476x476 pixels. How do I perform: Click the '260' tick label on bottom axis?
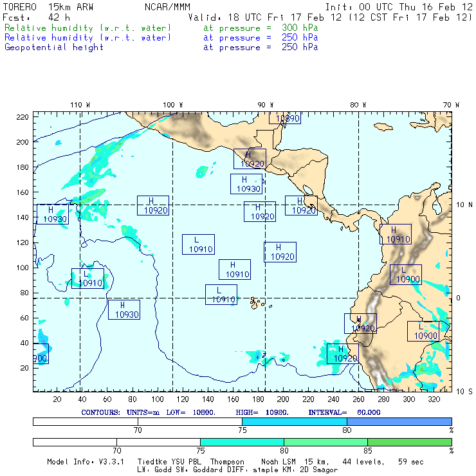point(358,399)
